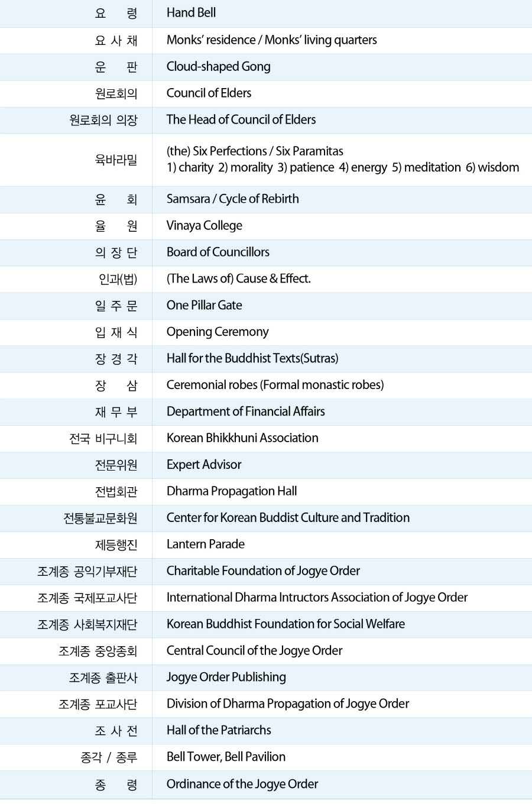This screenshot has height=804, width=532.
Task: Select the Korean term "조계종 국제포교사단"
Action: (87, 598)
